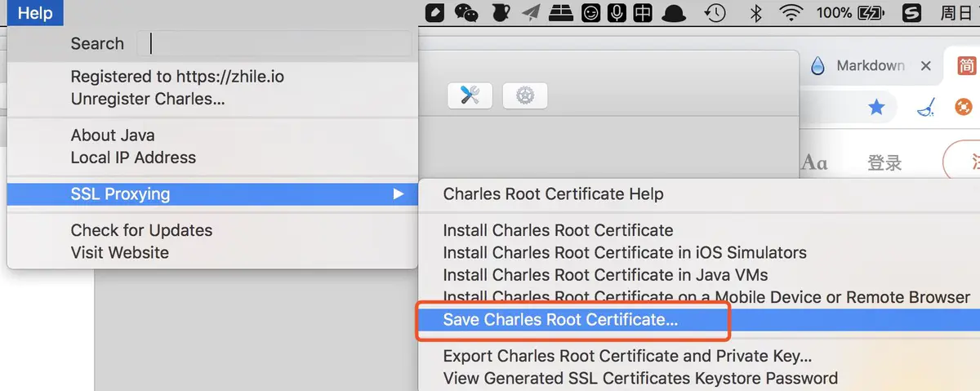Click the smiley face menu bar icon
Viewport: 980px width, 391px height.
[590, 13]
